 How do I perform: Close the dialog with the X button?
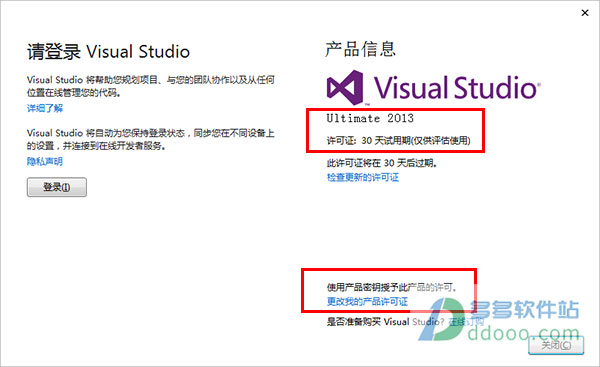click(x=585, y=13)
